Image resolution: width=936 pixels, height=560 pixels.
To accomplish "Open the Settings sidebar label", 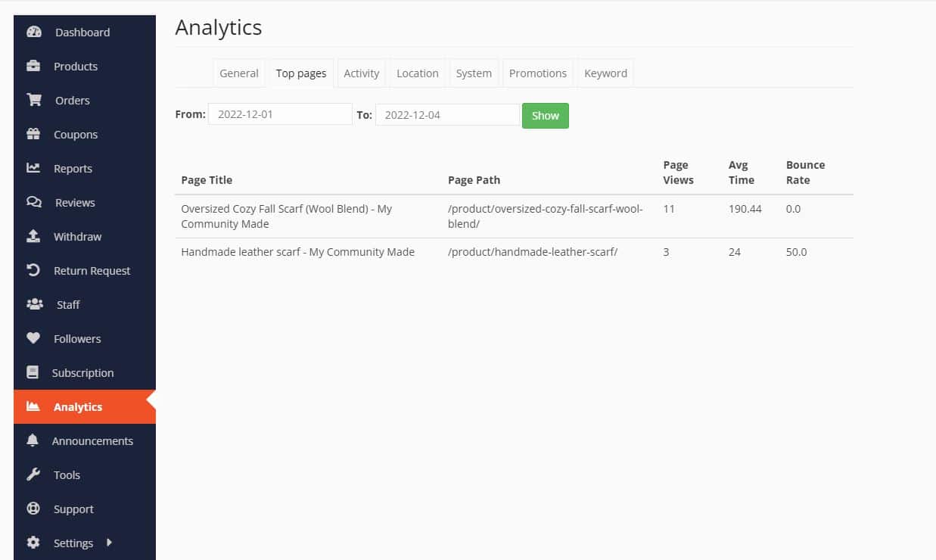I will coord(73,543).
